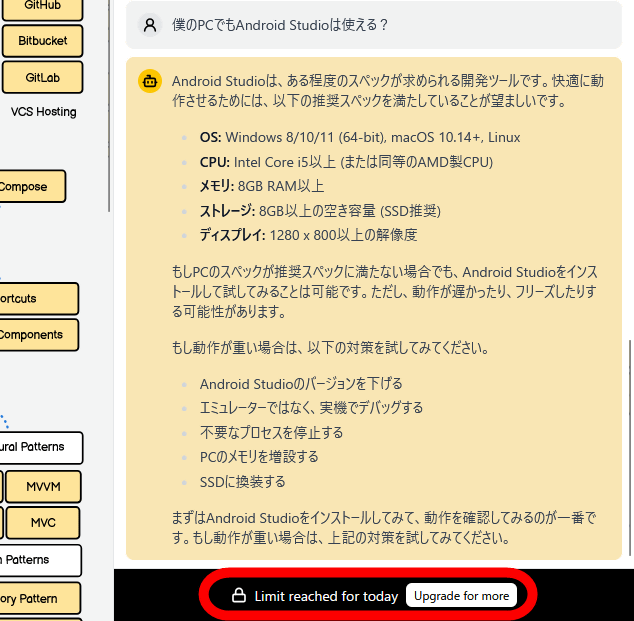The image size is (634, 621).
Task: Click the Upgrade for more button
Action: [461, 596]
